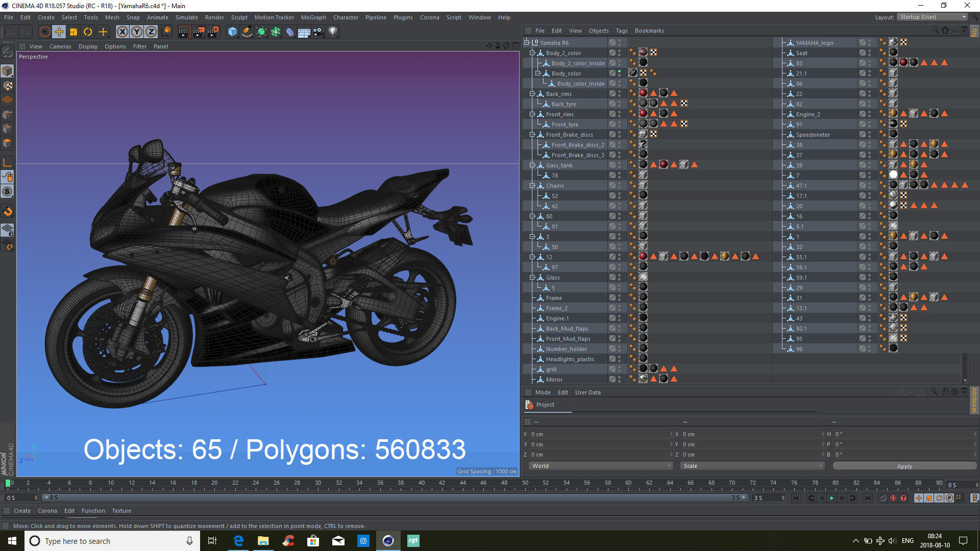Go to end of animation
Image resolution: width=980 pixels, height=551 pixels.
[x=868, y=498]
